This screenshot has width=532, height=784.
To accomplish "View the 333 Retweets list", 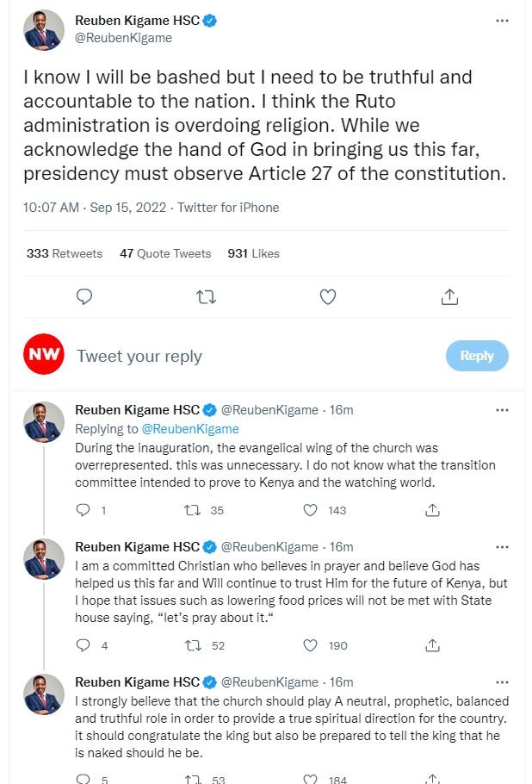I will pyautogui.click(x=64, y=253).
